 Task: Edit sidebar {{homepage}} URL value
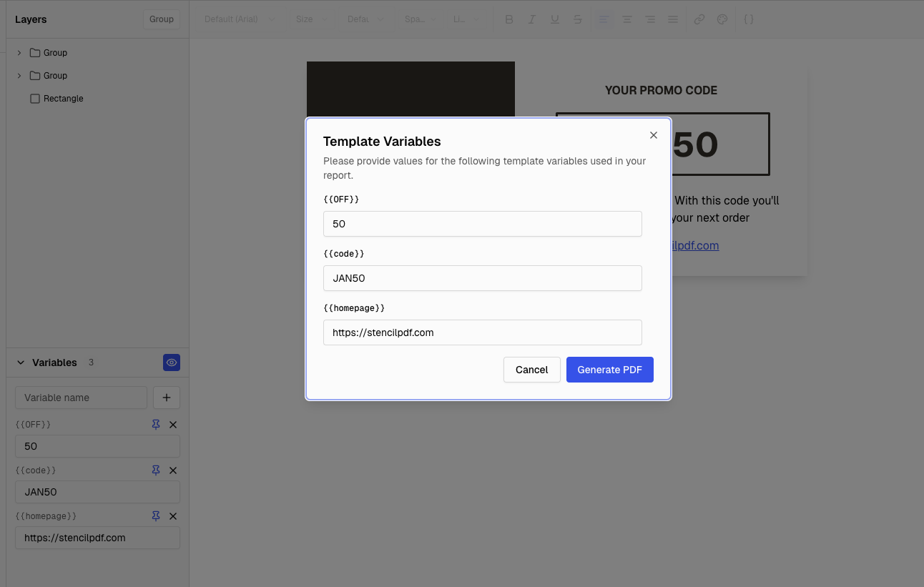click(x=97, y=538)
